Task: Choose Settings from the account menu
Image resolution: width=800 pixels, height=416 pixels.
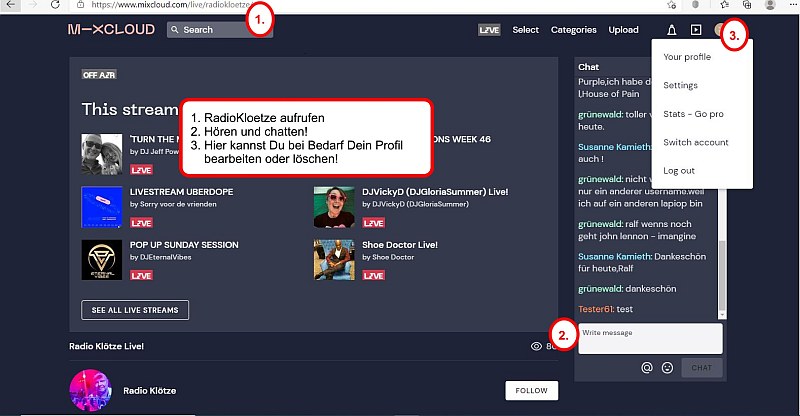Action: point(681,85)
